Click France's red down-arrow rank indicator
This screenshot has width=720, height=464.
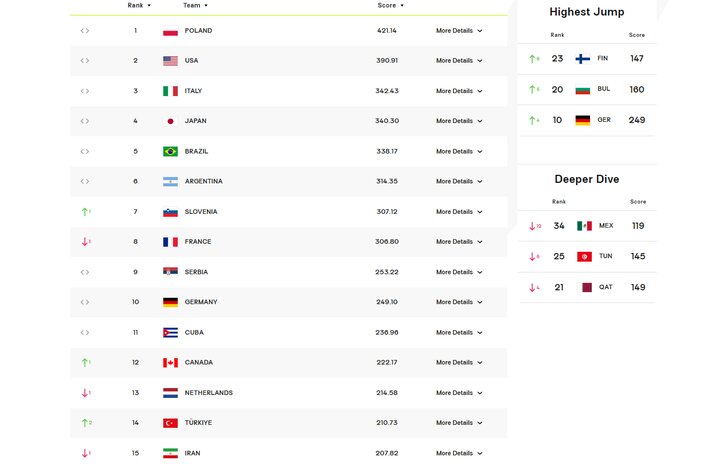pos(85,242)
